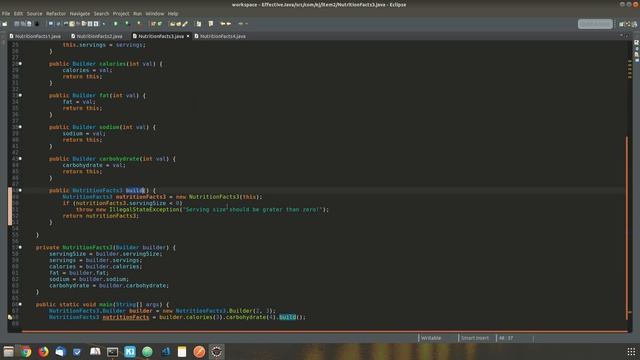This screenshot has height=360, width=640.
Task: Collapse the fat method fold marker
Action: pyautogui.click(x=20, y=96)
